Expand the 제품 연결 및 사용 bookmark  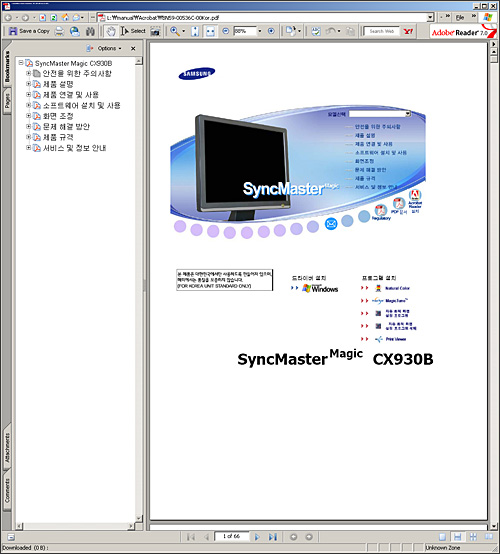[28, 94]
